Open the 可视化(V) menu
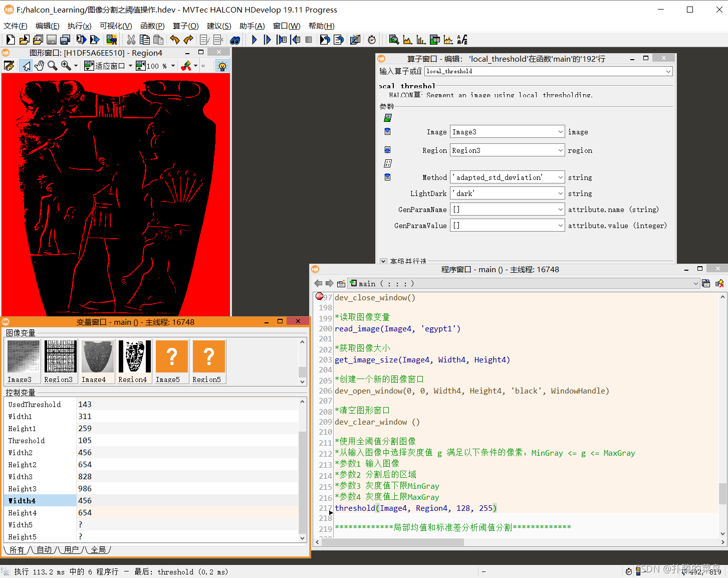 (x=116, y=26)
